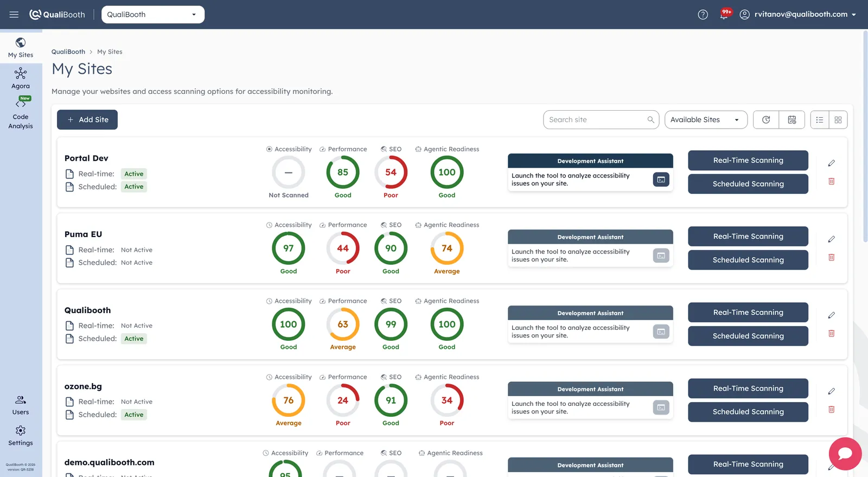Image resolution: width=868 pixels, height=477 pixels.
Task: Start Real-Time Scanning for Puma EU
Action: (748, 237)
